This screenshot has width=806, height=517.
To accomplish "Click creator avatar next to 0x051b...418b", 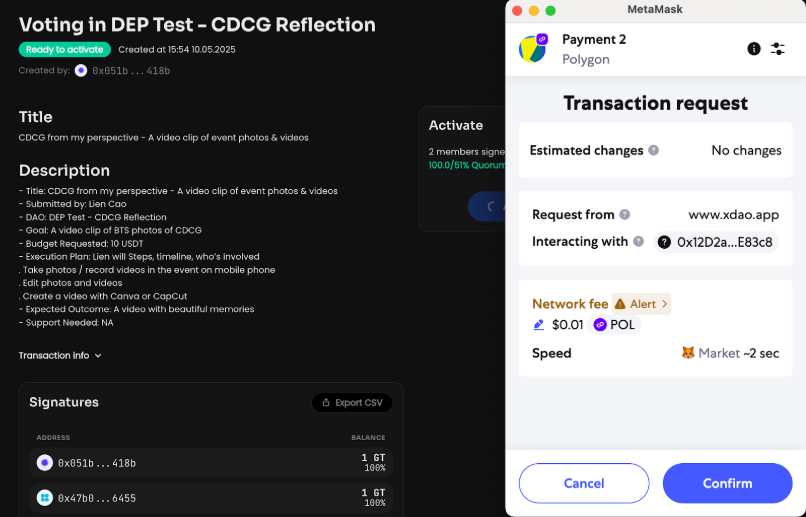I will click(81, 70).
